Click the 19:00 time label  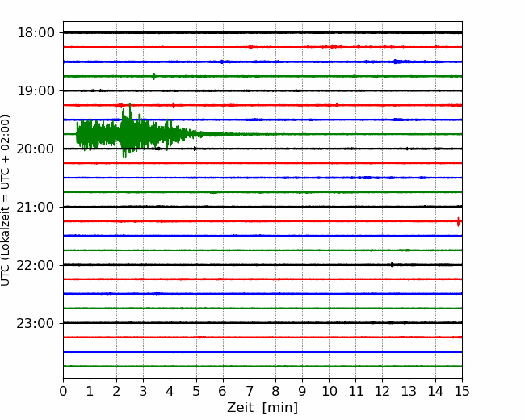click(x=36, y=90)
